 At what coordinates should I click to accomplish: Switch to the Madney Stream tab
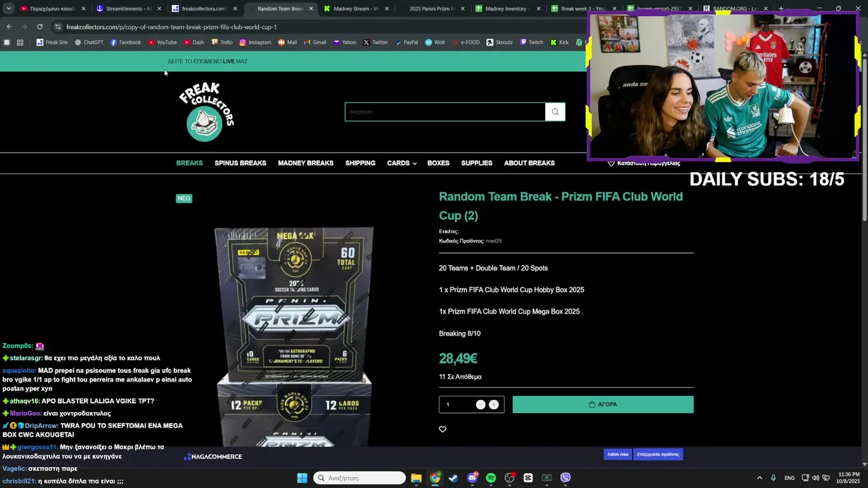pos(355,9)
